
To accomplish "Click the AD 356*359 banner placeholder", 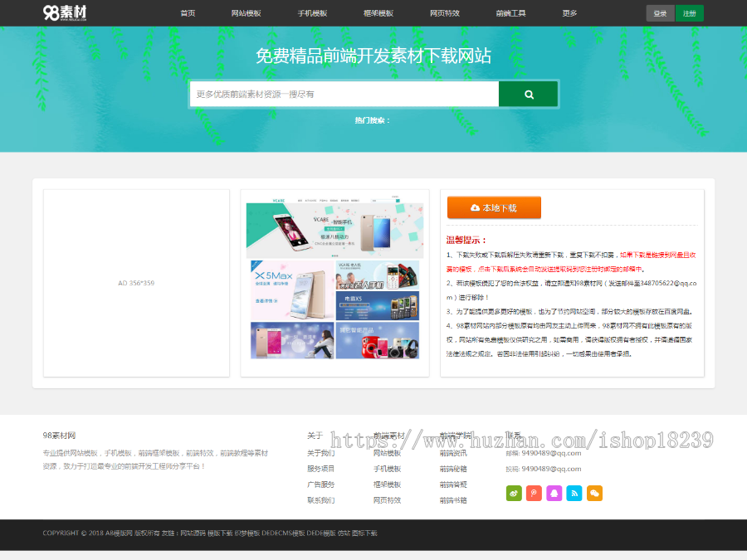I will click(136, 283).
